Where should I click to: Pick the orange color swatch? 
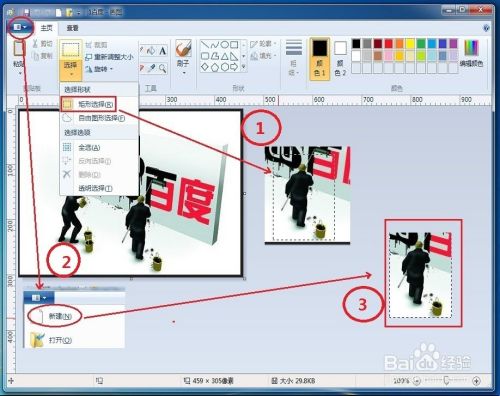pos(399,44)
